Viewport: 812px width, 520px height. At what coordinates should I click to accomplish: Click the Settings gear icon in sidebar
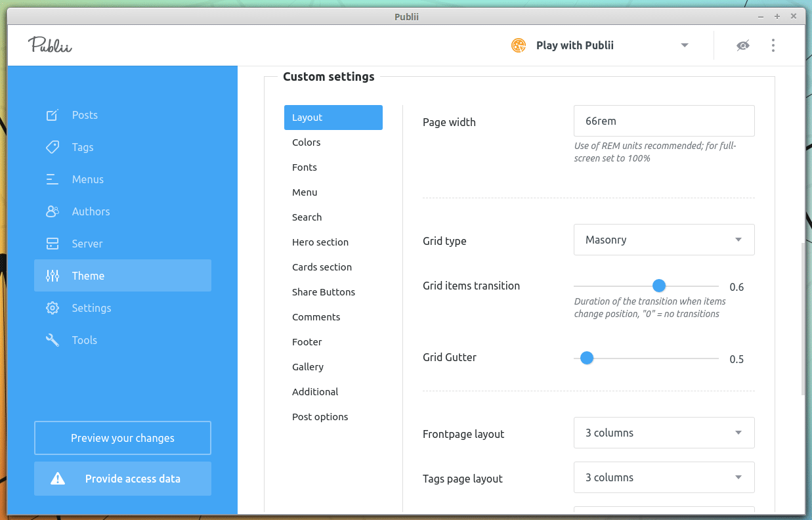(53, 308)
